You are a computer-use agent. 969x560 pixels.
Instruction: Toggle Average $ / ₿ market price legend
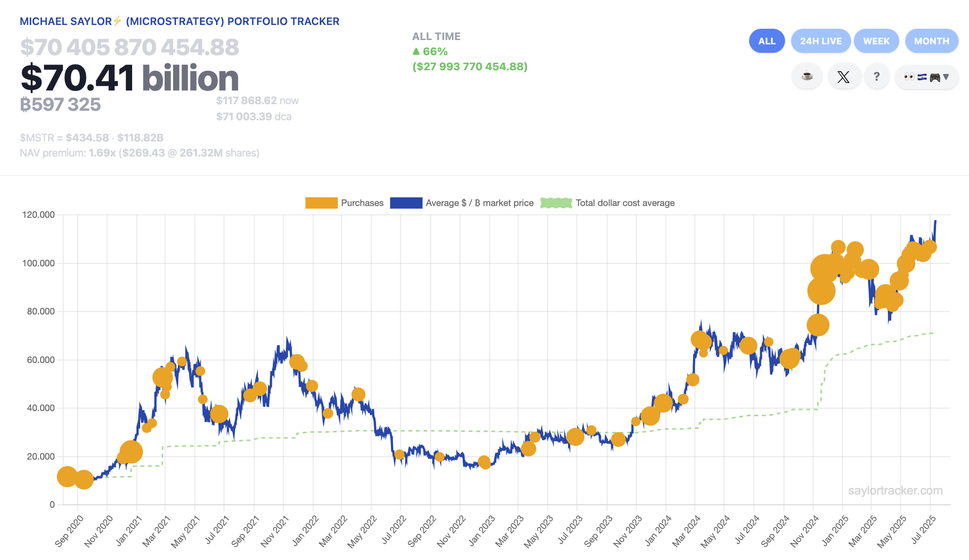pos(479,203)
